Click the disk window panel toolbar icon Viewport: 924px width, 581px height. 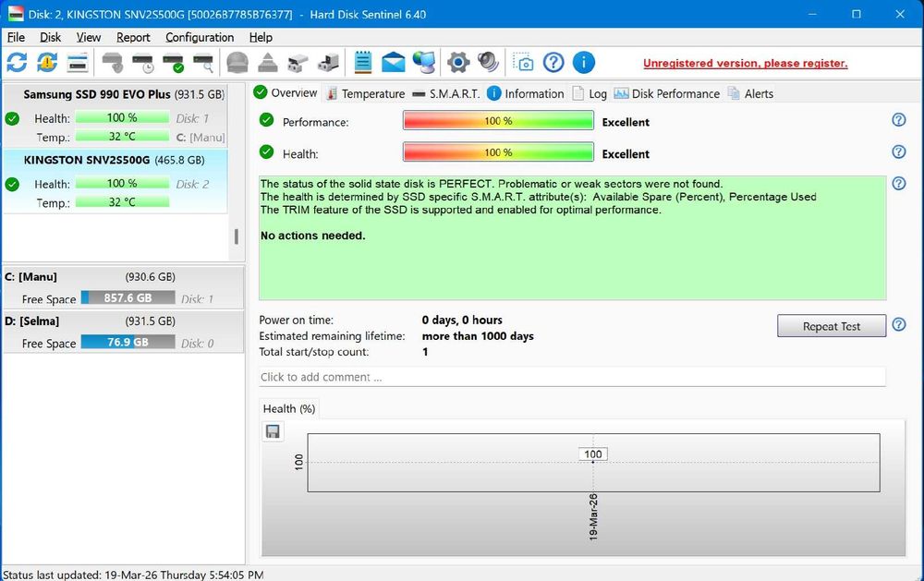pos(78,62)
